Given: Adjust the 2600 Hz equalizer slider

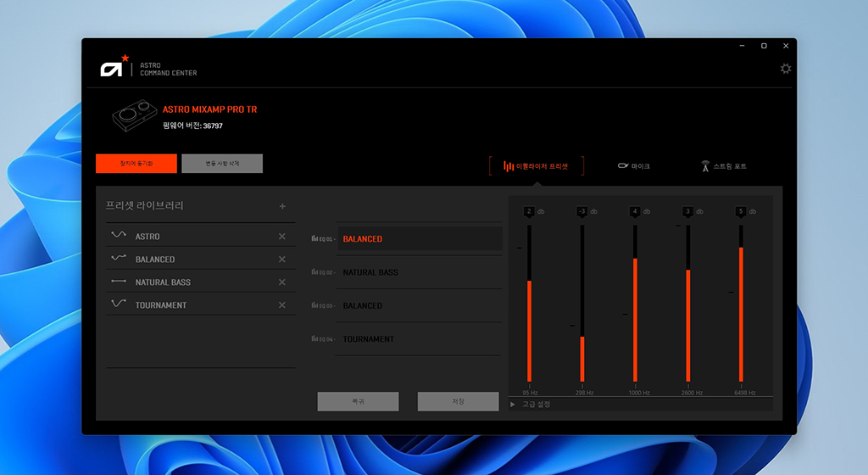Looking at the screenshot, I should tap(688, 304).
